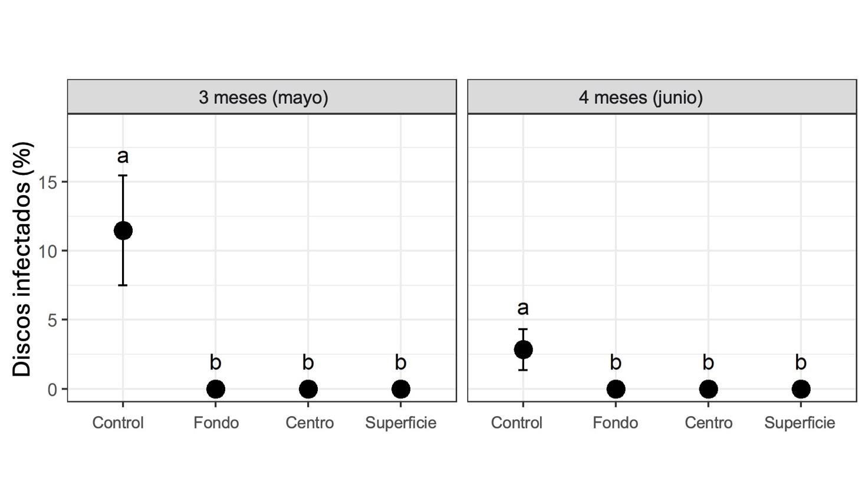
Task: Click the Control x-axis label under the mayo panel
Action: (x=118, y=423)
